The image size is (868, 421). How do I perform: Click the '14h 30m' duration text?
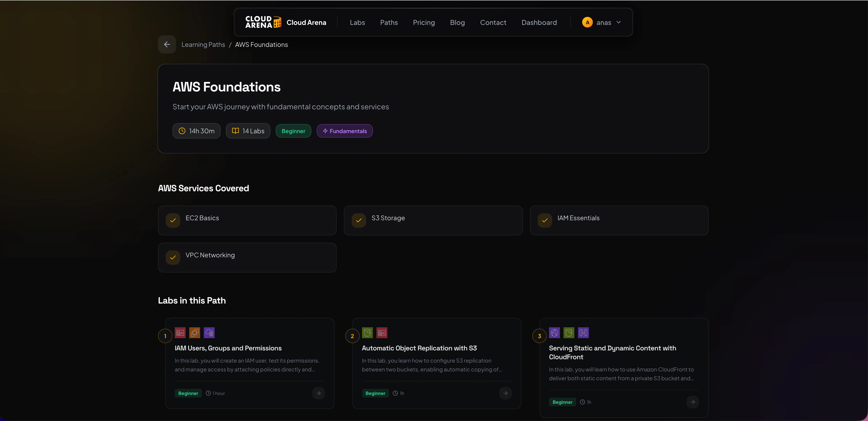click(x=202, y=131)
